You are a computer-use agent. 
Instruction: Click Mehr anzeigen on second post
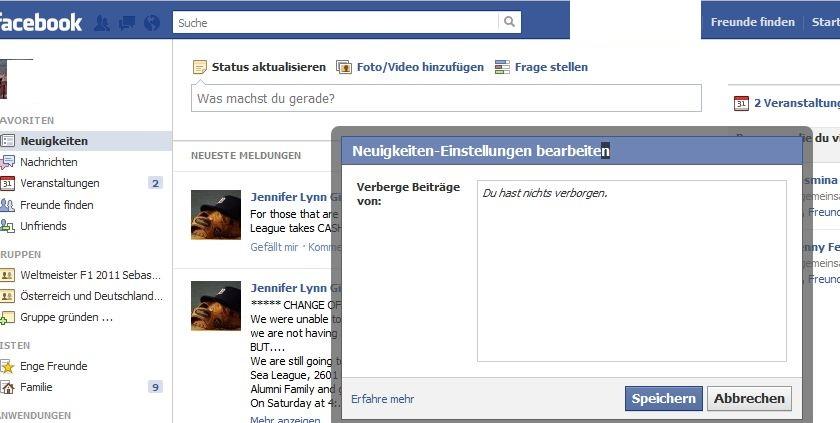coord(285,419)
